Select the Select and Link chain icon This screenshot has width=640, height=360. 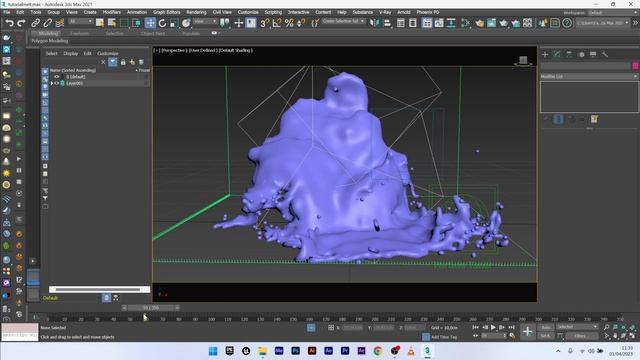pos(36,23)
